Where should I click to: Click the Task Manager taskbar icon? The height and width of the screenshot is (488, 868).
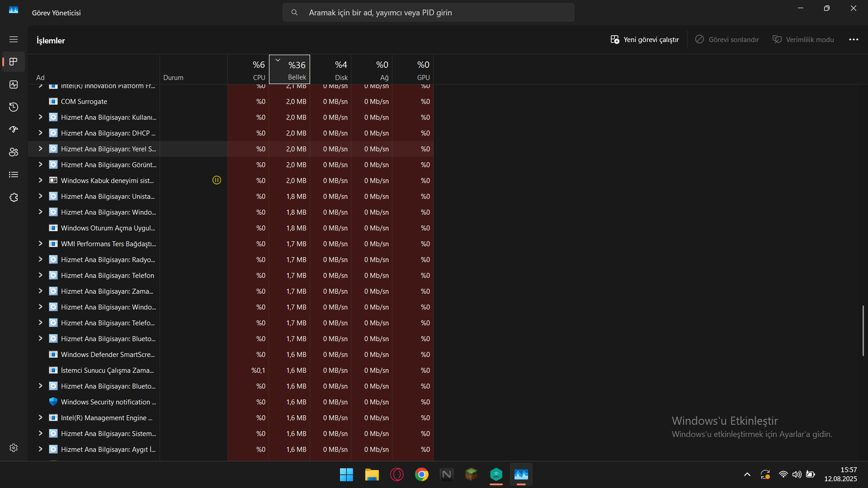click(x=521, y=474)
